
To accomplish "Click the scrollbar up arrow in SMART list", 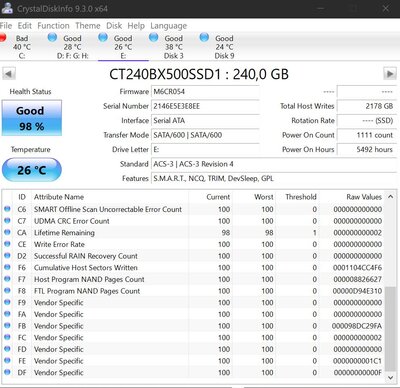I will coord(390,197).
